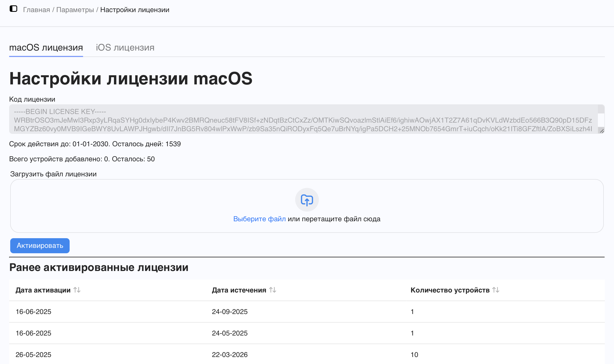
Task: Open Параметры from the breadcrumb
Action: [75, 10]
